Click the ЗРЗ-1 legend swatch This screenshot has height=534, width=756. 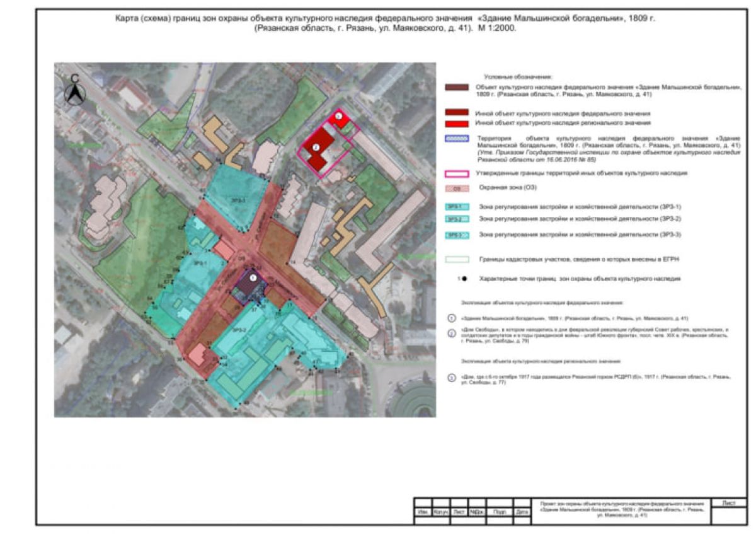(x=456, y=207)
